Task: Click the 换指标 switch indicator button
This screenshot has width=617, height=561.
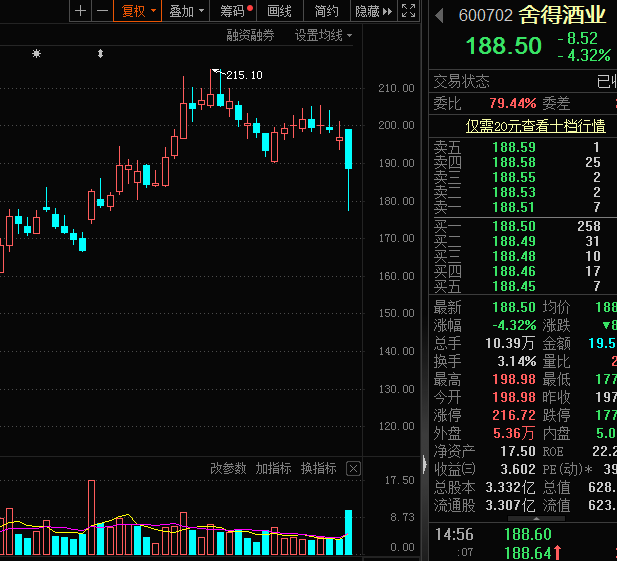Action: 319,468
